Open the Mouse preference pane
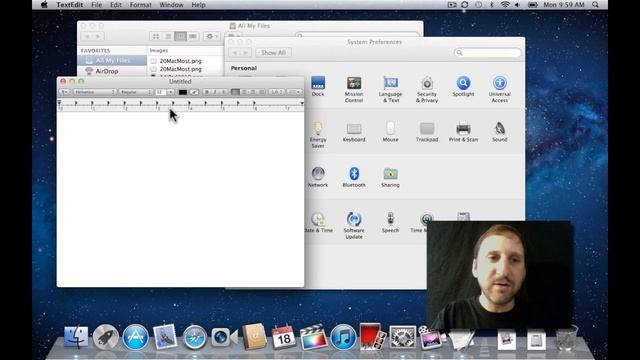 (390, 132)
